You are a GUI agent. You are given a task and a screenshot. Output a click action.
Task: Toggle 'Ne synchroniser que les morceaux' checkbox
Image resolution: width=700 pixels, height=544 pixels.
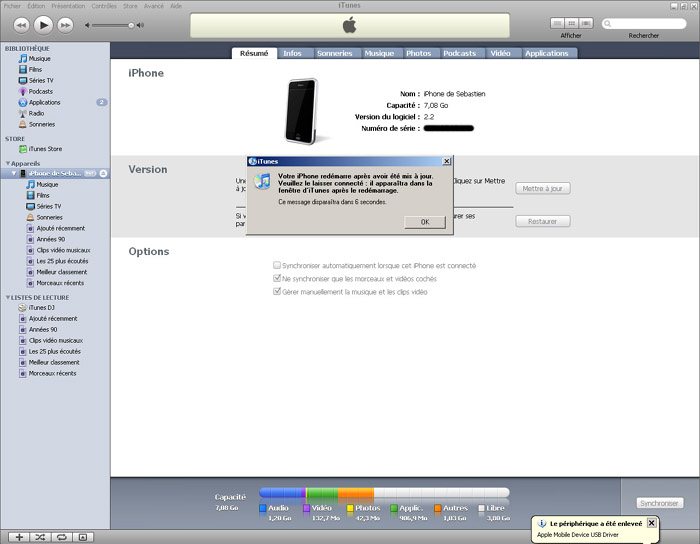277,279
